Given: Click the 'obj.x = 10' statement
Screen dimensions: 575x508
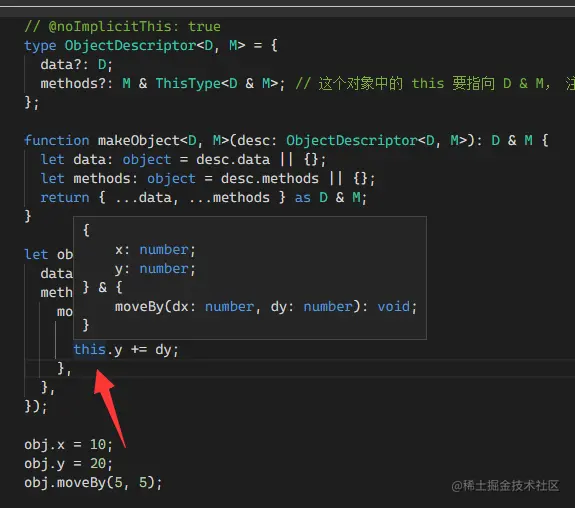Looking at the screenshot, I should pyautogui.click(x=68, y=445).
